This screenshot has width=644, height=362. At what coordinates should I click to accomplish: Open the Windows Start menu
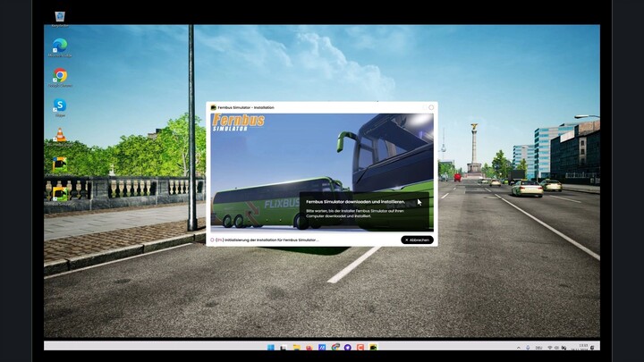click(x=271, y=348)
